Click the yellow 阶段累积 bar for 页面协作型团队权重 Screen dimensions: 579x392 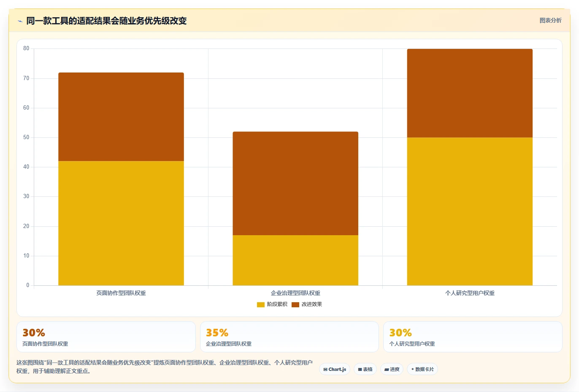point(121,223)
